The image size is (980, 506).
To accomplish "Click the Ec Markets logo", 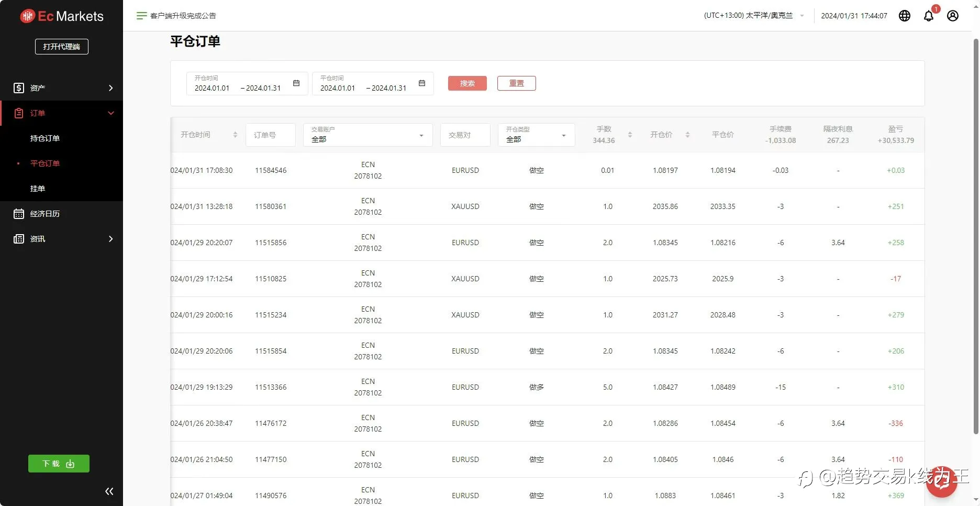I will 62,16.
